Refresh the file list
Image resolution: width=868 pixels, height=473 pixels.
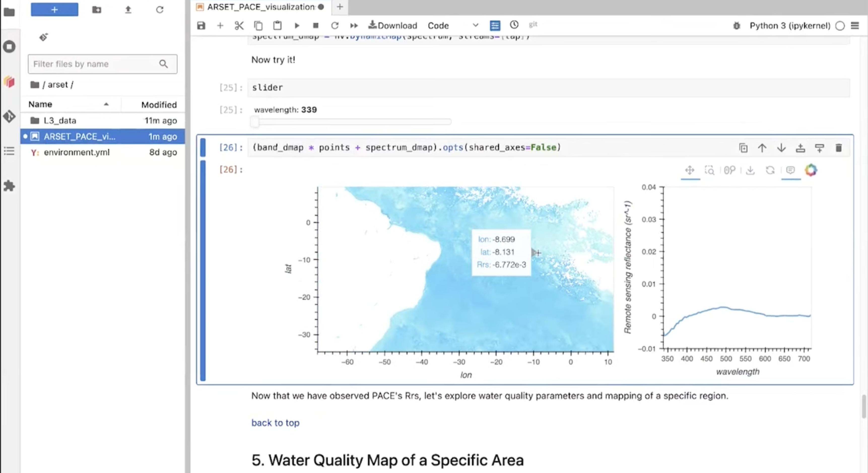click(160, 10)
